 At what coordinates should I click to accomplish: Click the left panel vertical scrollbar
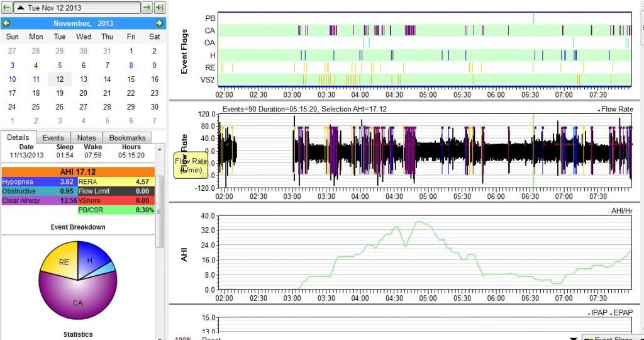click(x=160, y=208)
